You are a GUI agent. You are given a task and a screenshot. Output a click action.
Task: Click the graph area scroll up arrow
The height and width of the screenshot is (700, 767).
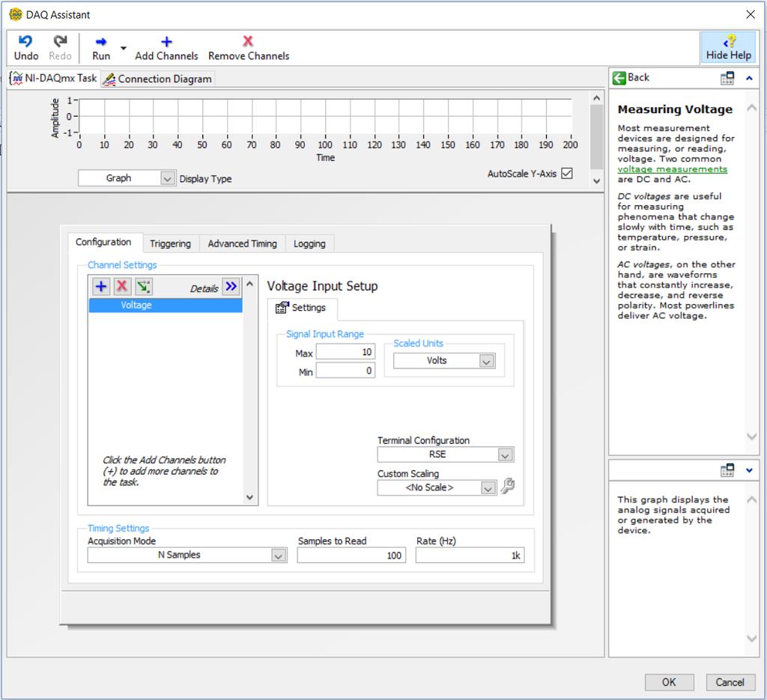coord(596,98)
